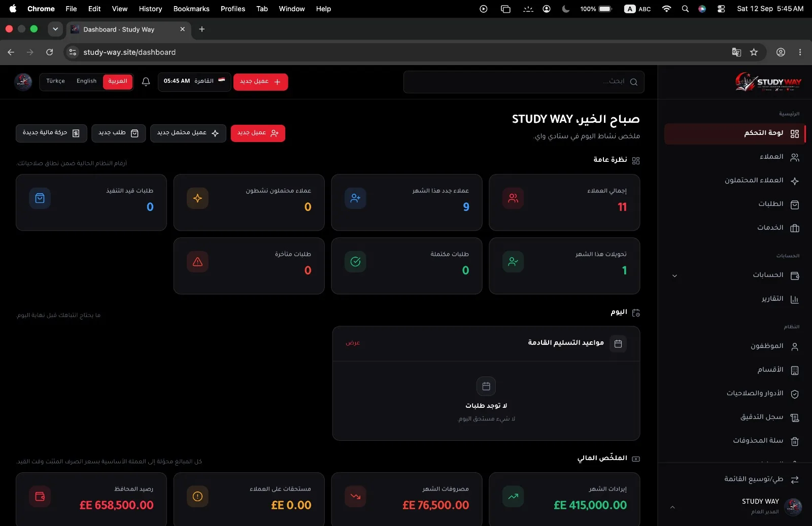Switch language to English
Screen dimensions: 812x526
pyautogui.click(x=86, y=81)
